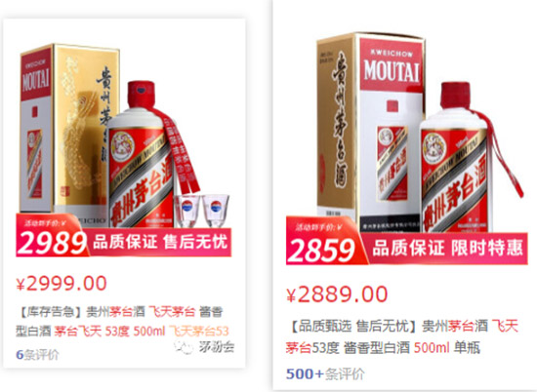The image size is (537, 392).
Task: Click 飞天茅台 highlighted keyword in left title
Action: [x=172, y=312]
